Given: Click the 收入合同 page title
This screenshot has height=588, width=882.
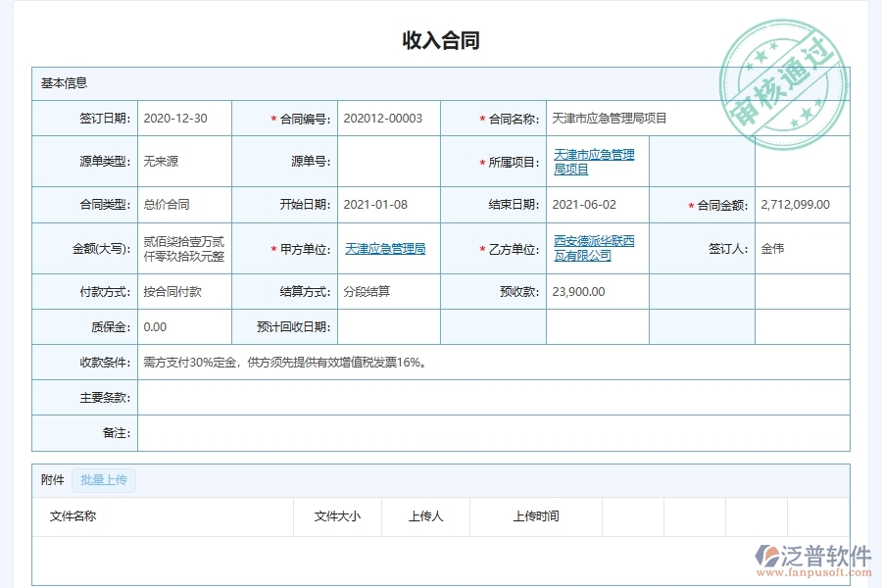Looking at the screenshot, I should (441, 39).
